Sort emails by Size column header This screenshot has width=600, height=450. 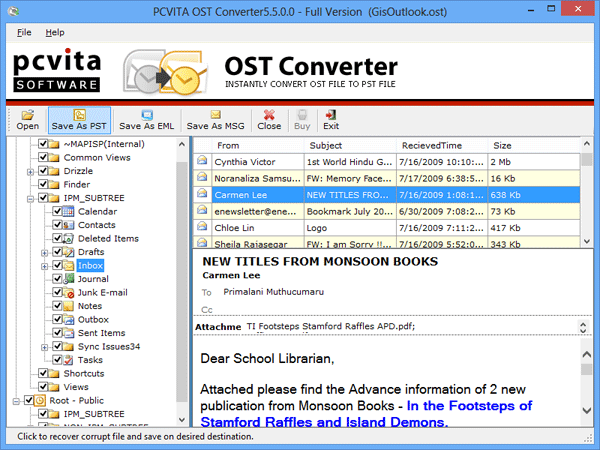pos(534,145)
